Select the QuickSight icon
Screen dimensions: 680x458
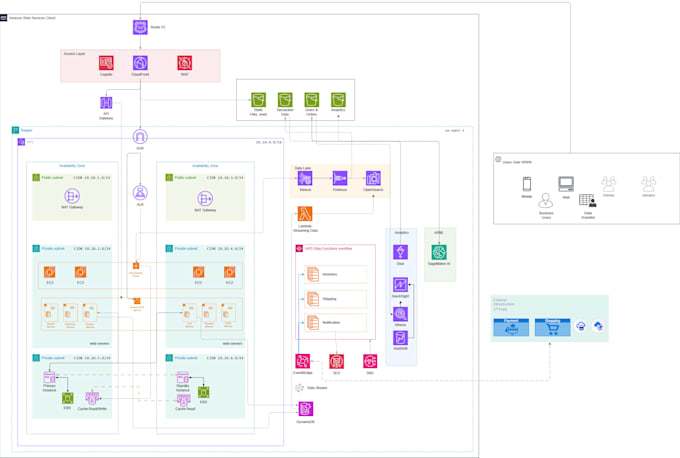(400, 285)
